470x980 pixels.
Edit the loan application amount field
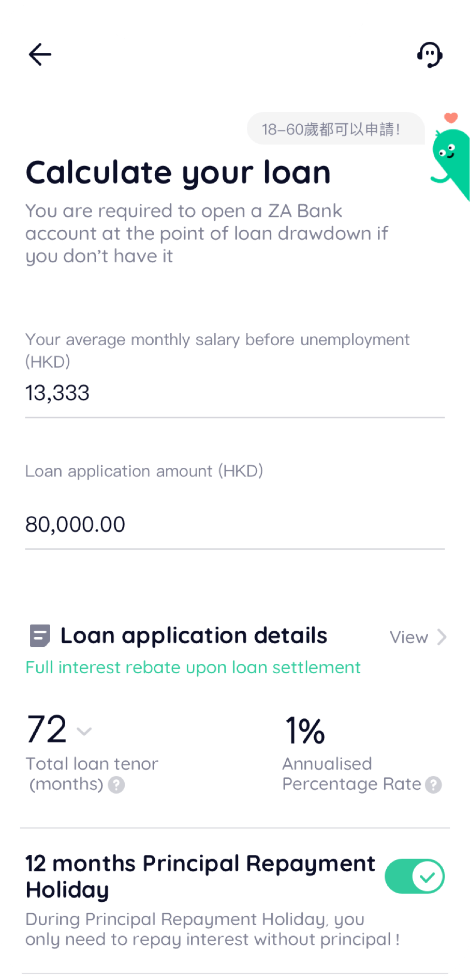(x=234, y=525)
